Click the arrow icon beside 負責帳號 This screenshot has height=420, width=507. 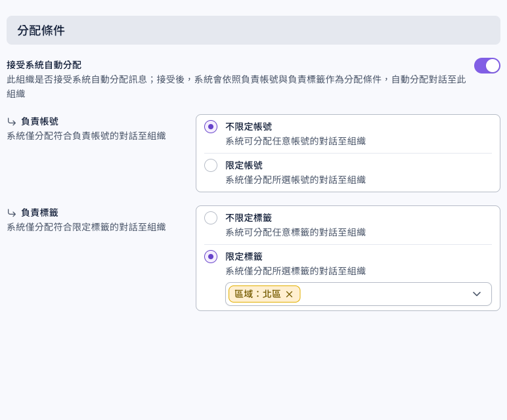coord(12,122)
